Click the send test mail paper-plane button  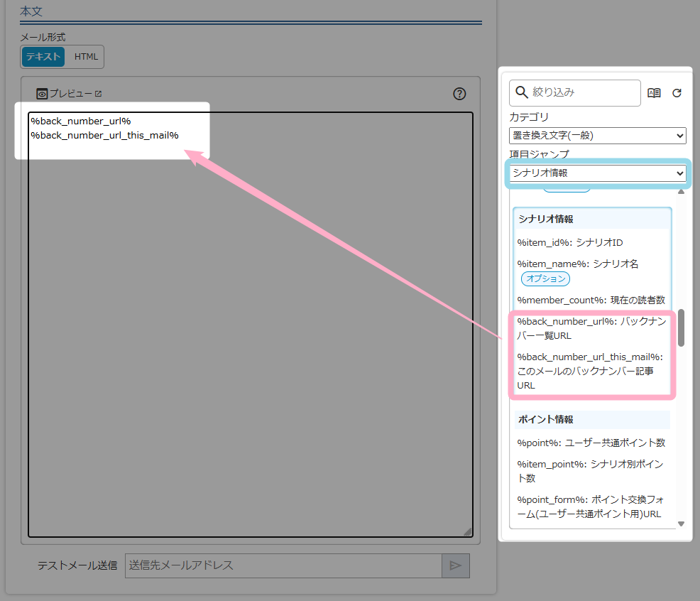pos(455,565)
